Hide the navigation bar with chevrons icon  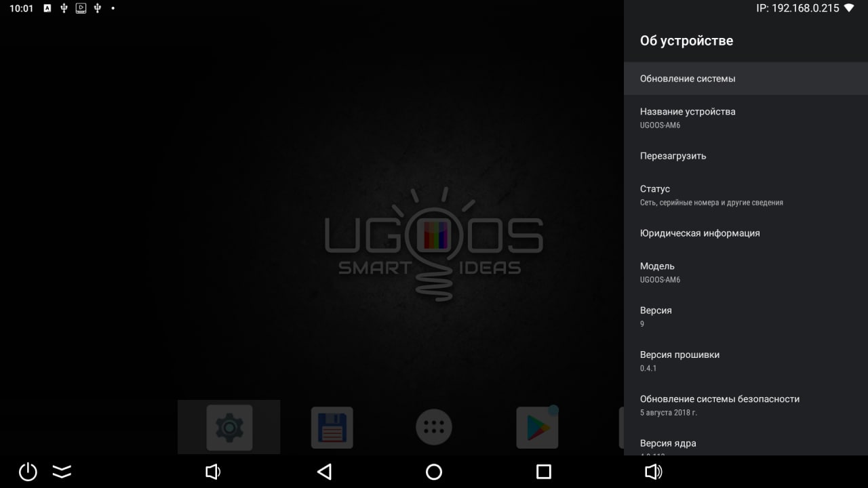[x=62, y=472]
